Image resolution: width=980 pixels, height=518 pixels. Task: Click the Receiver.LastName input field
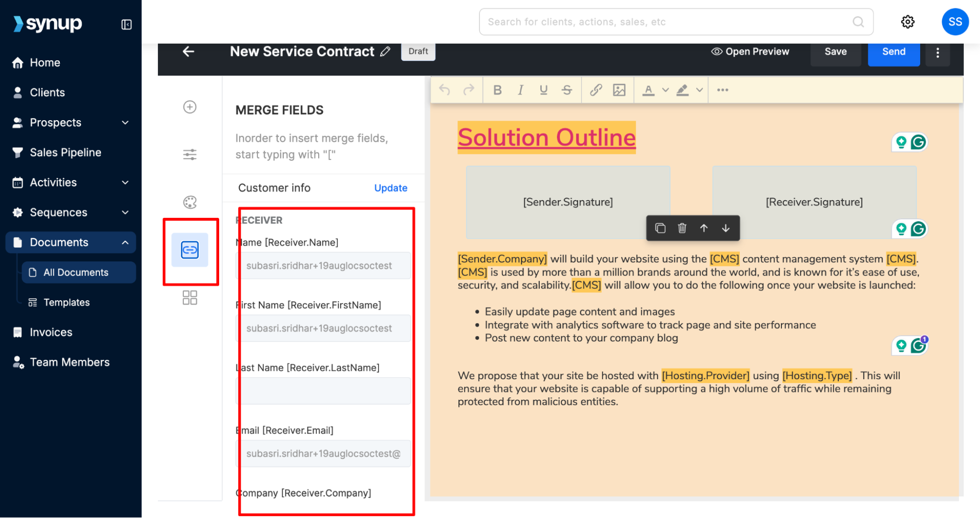(324, 391)
